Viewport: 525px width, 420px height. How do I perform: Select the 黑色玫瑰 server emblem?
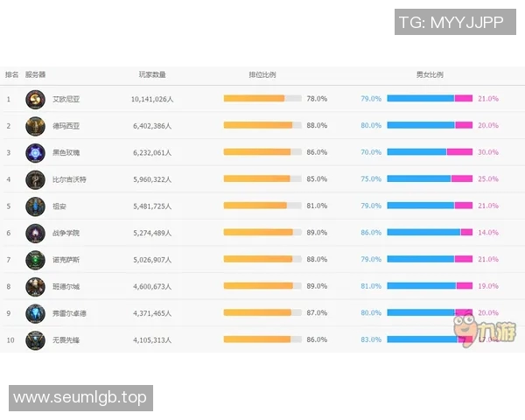pyautogui.click(x=35, y=153)
